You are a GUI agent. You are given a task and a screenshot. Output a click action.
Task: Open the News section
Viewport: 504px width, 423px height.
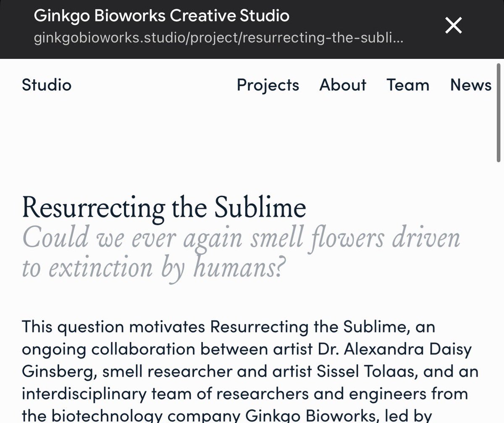[x=471, y=85]
